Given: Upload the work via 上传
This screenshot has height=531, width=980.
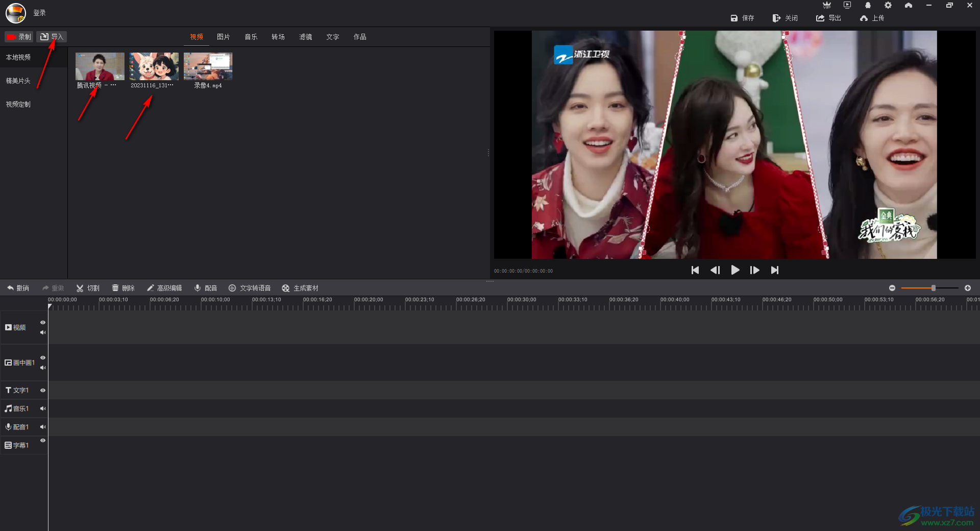Looking at the screenshot, I should tap(872, 18).
